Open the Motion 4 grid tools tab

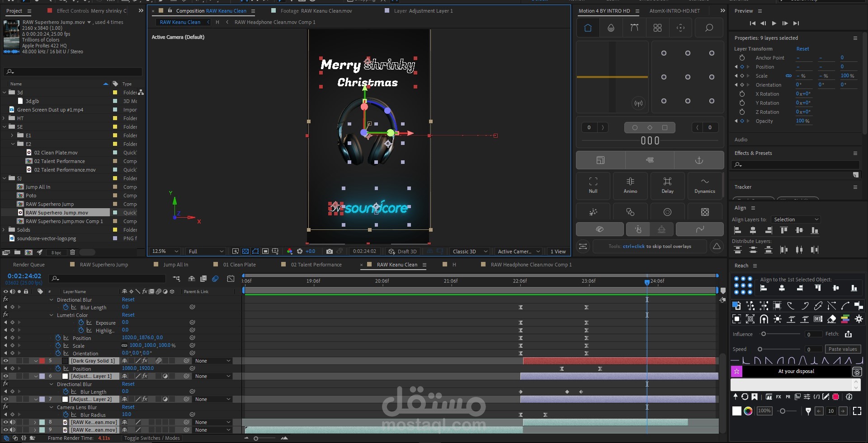(x=657, y=28)
